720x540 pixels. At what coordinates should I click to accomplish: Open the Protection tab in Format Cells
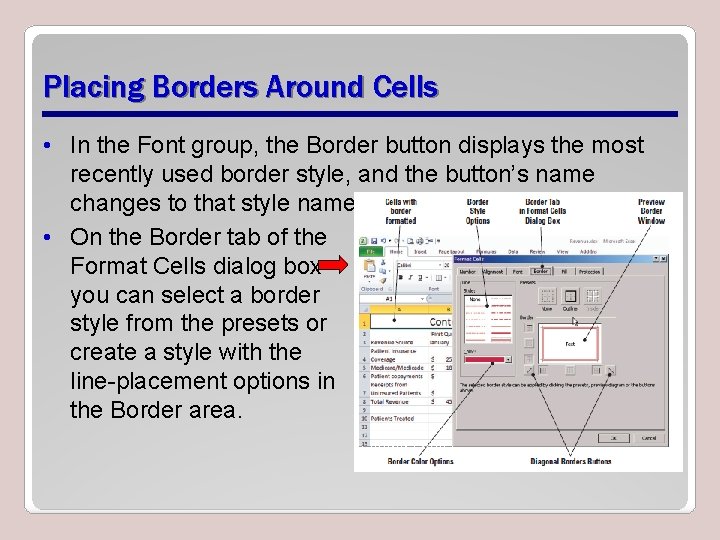point(589,272)
